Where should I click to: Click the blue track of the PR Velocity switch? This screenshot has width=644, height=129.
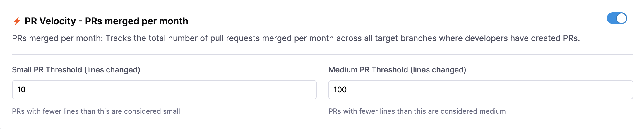pyautogui.click(x=612, y=18)
